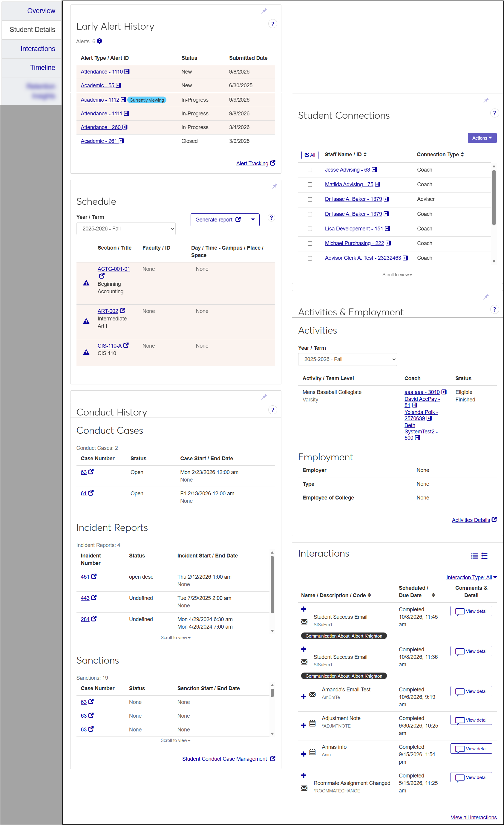Screen dimensions: 504x825
Task: Click Student Connections list scrollbar
Action: [x=494, y=198]
